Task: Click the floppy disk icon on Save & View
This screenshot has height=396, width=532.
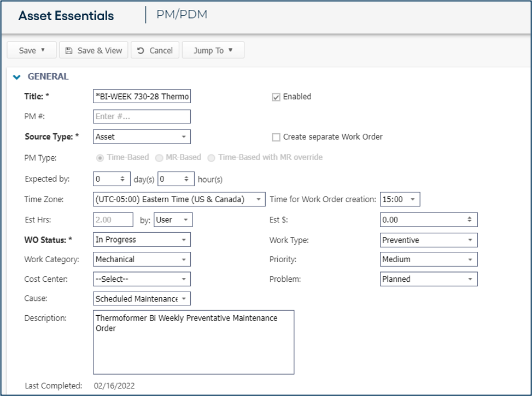Action: pyautogui.click(x=69, y=50)
